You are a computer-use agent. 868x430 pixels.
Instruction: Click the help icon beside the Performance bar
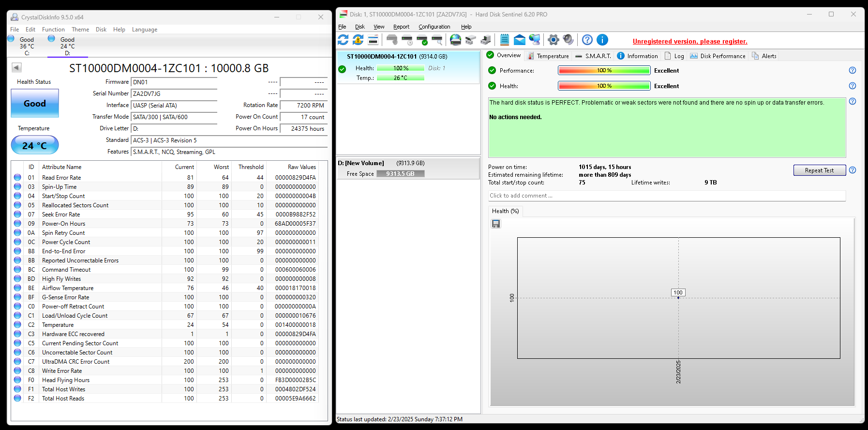coord(853,71)
